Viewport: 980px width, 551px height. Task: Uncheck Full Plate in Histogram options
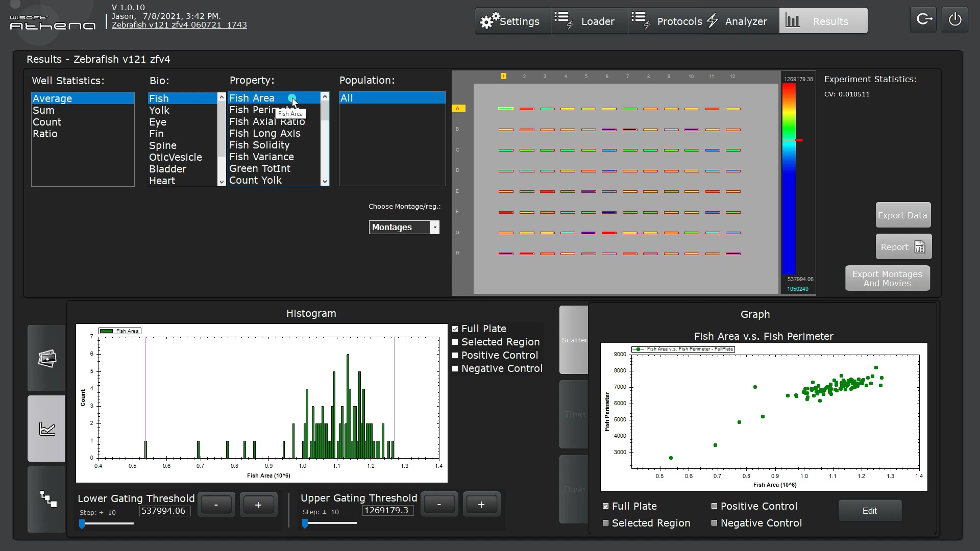click(x=455, y=329)
